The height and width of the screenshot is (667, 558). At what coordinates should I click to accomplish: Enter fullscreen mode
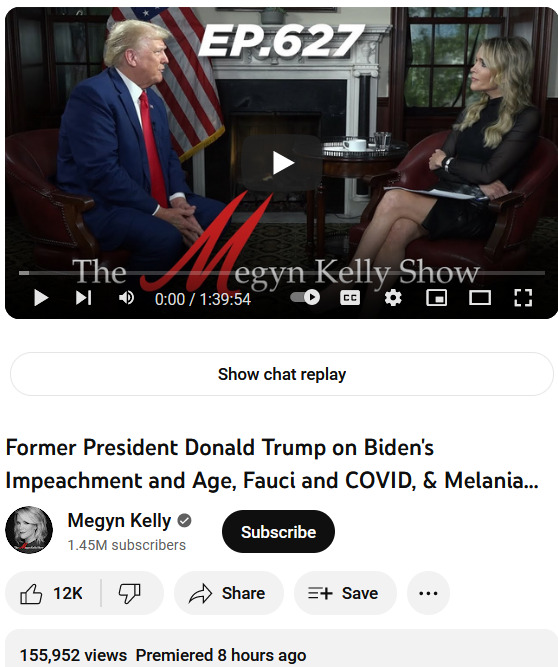click(523, 298)
